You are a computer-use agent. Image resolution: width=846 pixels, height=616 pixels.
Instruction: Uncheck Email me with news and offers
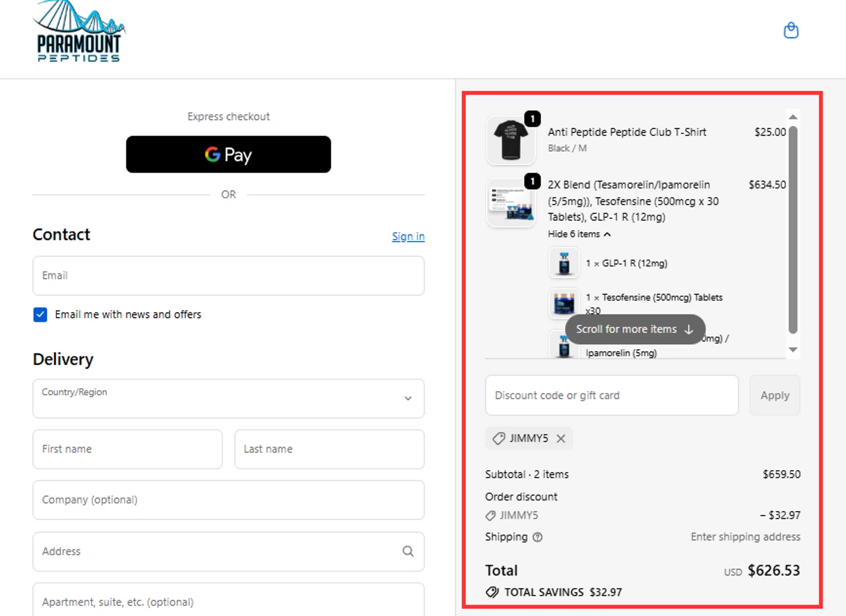click(x=40, y=314)
